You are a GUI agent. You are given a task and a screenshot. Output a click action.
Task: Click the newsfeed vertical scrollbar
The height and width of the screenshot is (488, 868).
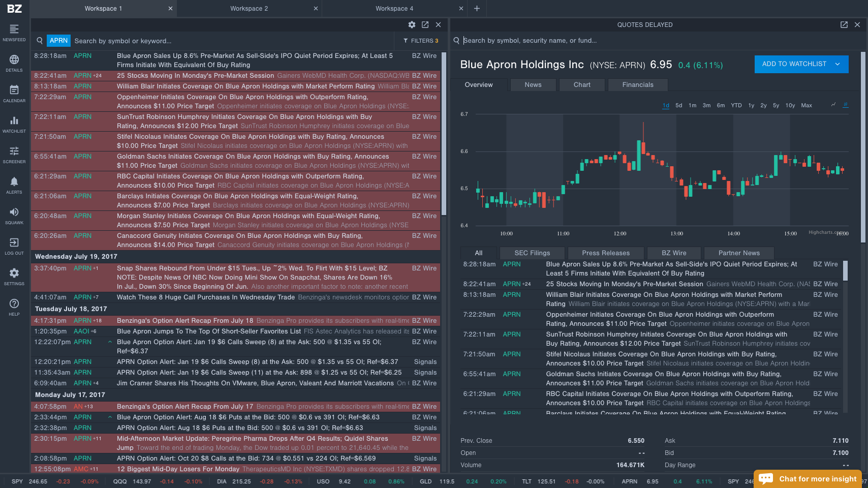pos(444,133)
